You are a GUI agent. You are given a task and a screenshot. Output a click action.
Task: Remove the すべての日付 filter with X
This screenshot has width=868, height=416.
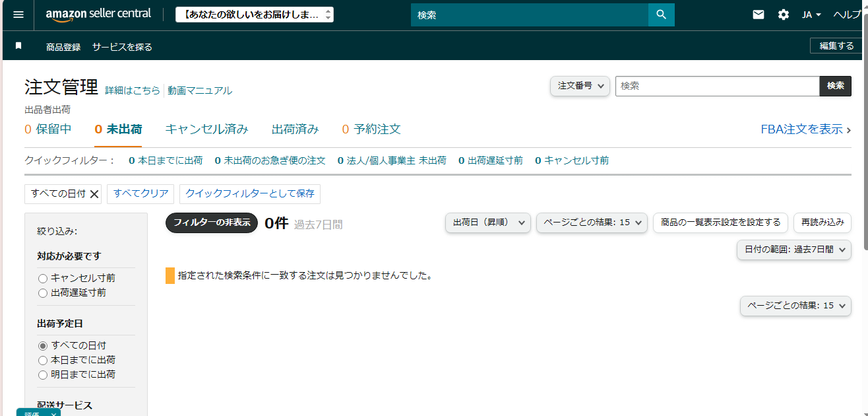pyautogui.click(x=94, y=194)
